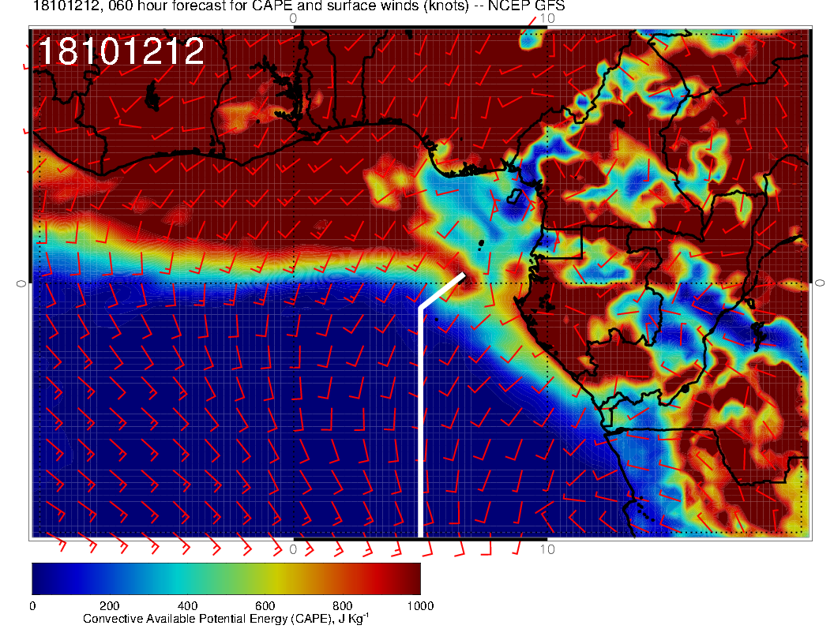Click the black lake outline in the upper-left land area
Screen dimensions: 834x644
152,96
